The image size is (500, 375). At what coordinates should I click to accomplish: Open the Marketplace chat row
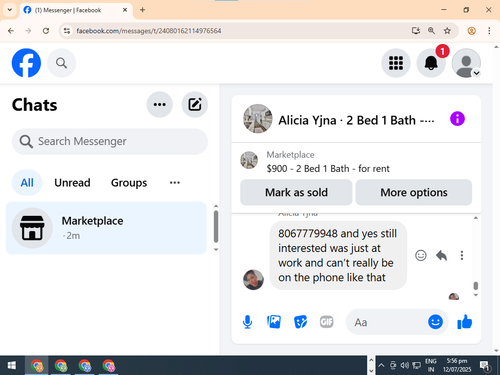(x=106, y=228)
